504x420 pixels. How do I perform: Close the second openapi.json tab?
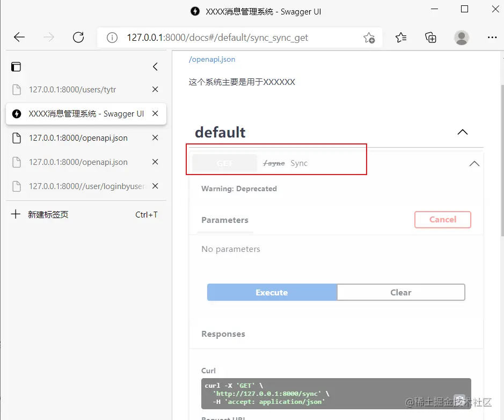[x=155, y=162]
